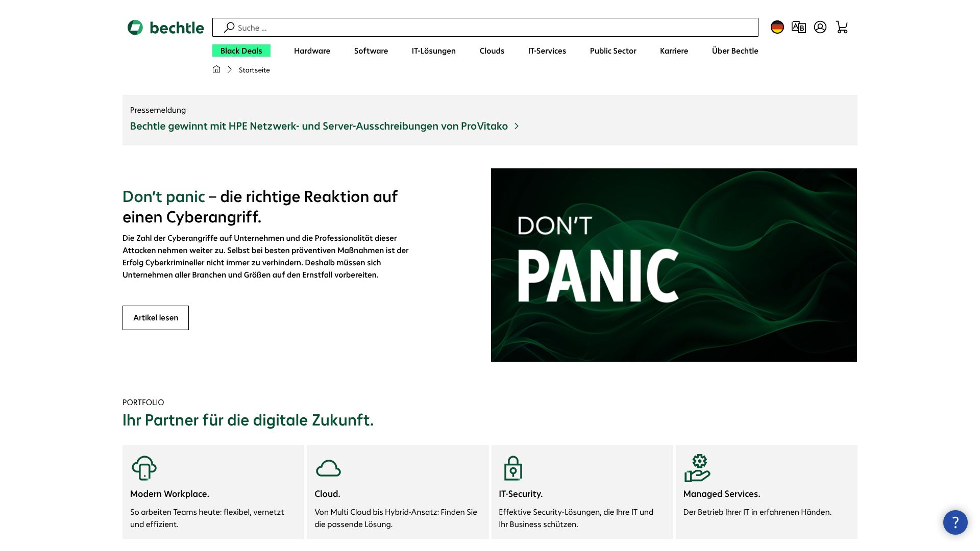This screenshot has height=551, width=980.
Task: Open the HPE ProVitako press release link
Action: (x=318, y=126)
